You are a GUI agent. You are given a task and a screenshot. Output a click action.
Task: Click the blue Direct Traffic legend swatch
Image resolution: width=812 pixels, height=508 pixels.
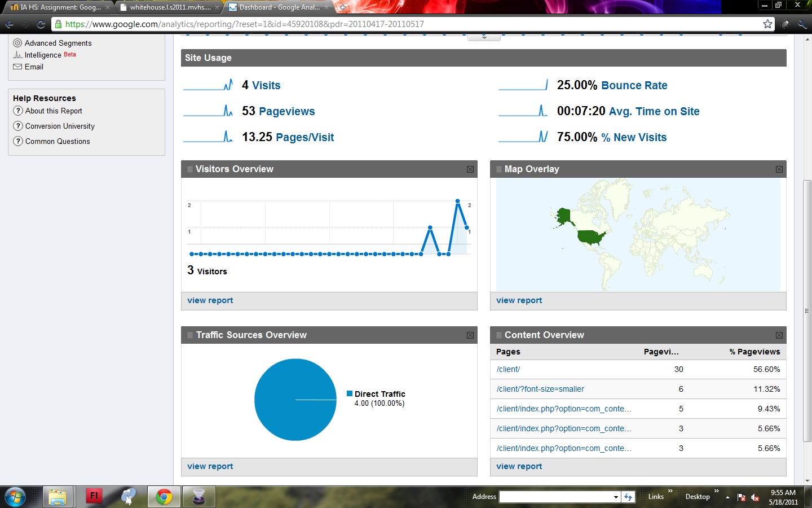(x=350, y=393)
